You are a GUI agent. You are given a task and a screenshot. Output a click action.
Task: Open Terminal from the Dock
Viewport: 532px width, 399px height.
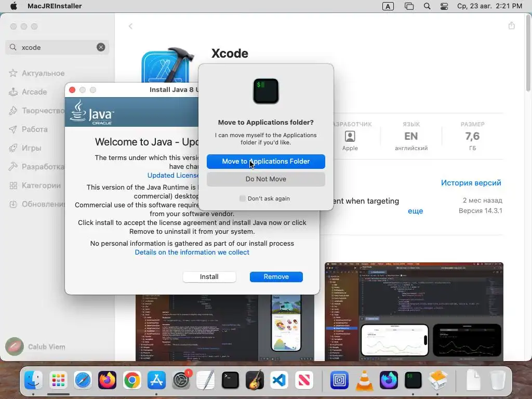tap(230, 380)
